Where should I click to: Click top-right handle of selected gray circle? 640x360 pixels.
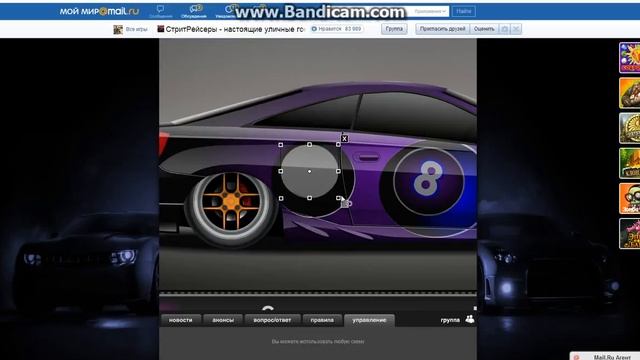(338, 145)
